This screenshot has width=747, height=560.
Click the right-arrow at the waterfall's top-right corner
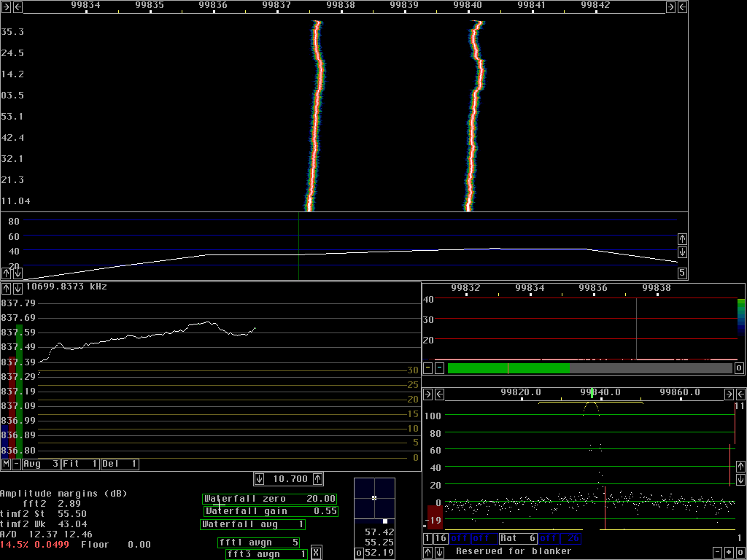tap(671, 7)
